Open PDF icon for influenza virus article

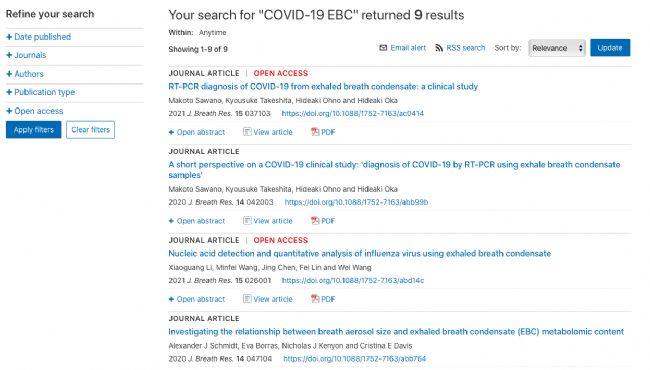coord(315,299)
